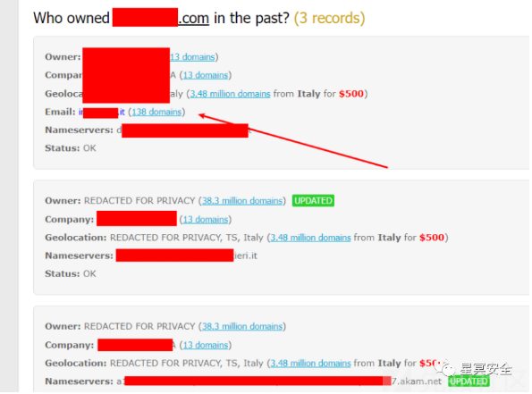Open "13 domains" link in third record's Company

pos(206,345)
